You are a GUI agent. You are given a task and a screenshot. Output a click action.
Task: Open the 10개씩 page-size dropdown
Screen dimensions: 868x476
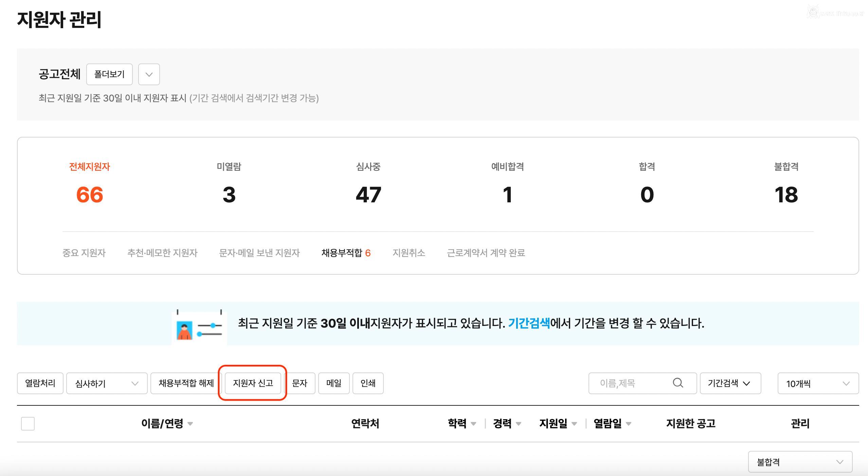818,383
